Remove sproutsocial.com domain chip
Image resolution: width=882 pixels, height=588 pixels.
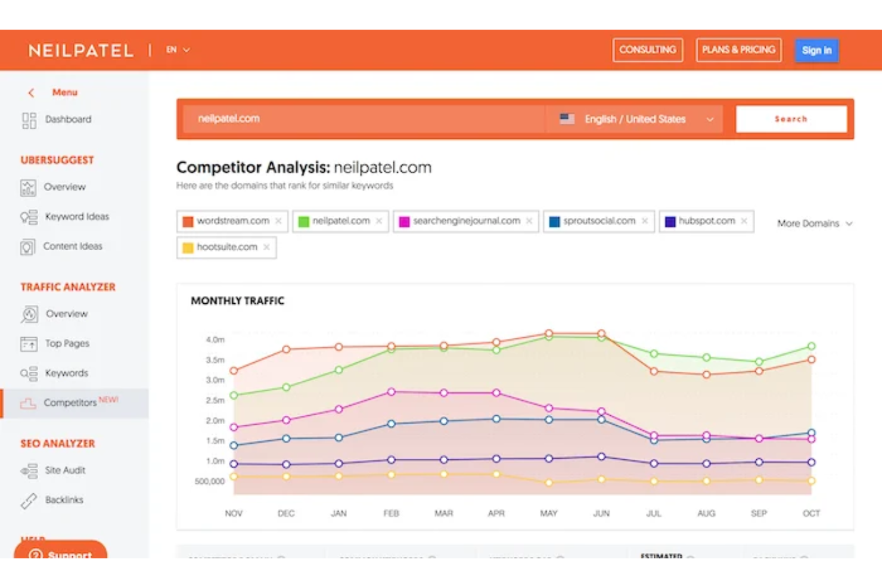644,220
